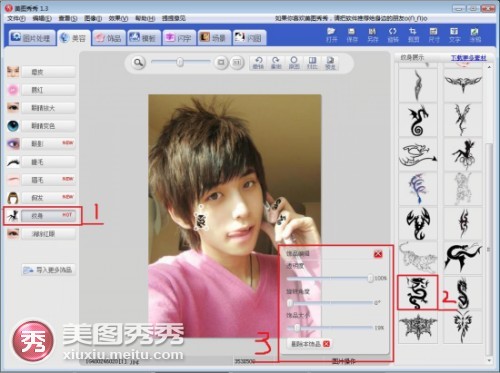The width and height of the screenshot is (500, 373).
Task: Open the 效果 Effects menu
Action: [x=118, y=18]
